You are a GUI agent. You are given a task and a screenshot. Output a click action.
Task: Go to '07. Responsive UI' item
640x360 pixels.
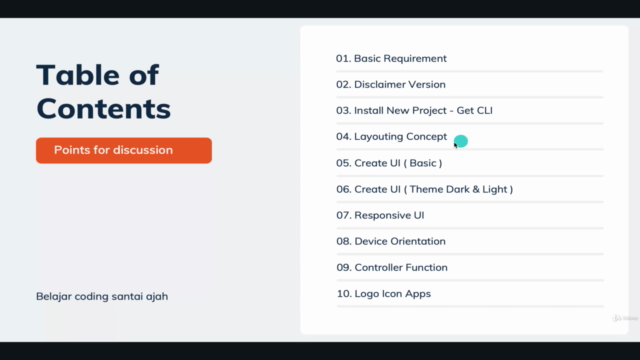[x=380, y=215]
